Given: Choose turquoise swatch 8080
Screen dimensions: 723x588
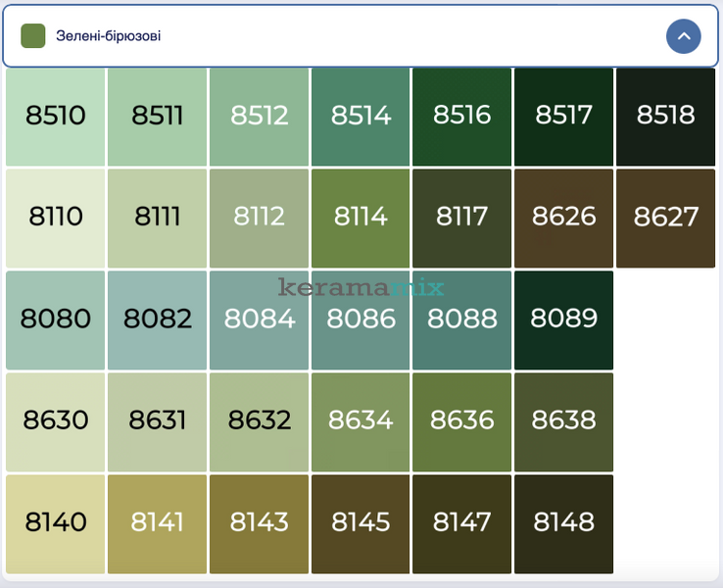Looking at the screenshot, I should pyautogui.click(x=55, y=320).
